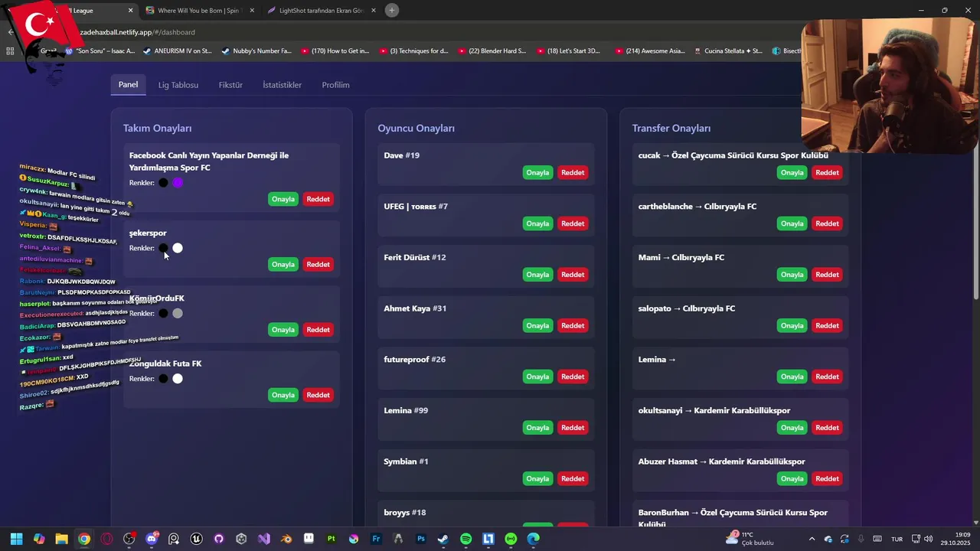This screenshot has height=551, width=980.
Task: Approve cucak transfer to Özel Çaycuma
Action: (x=792, y=172)
